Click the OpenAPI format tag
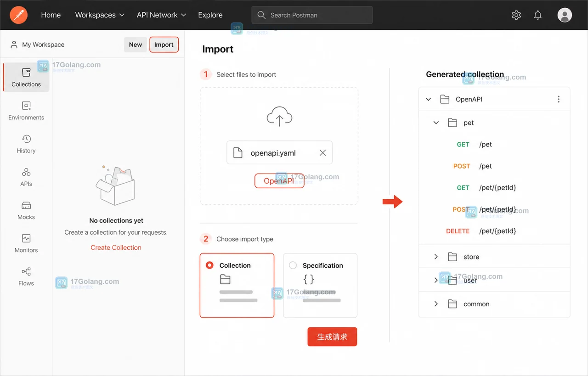588x376 pixels. pyautogui.click(x=279, y=181)
